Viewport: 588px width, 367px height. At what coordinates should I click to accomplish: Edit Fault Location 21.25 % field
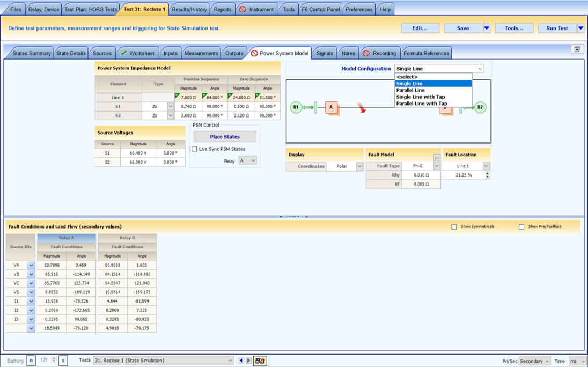tap(464, 175)
